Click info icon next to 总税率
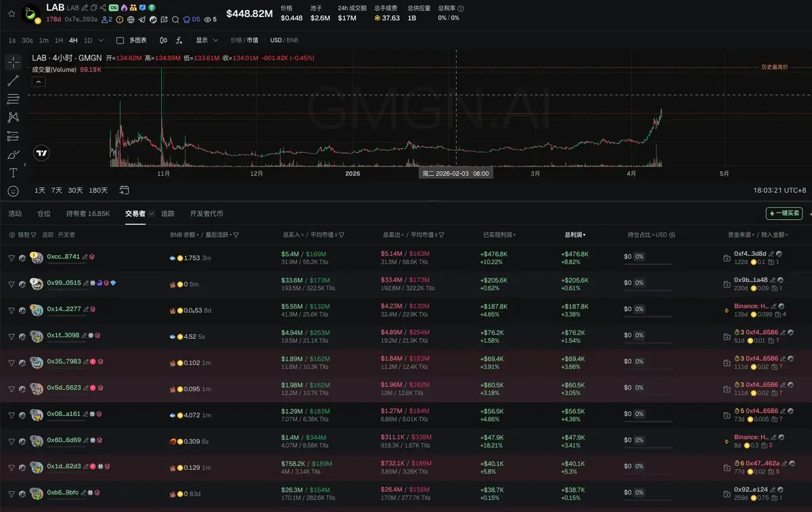The height and width of the screenshot is (512, 812). 460,8
